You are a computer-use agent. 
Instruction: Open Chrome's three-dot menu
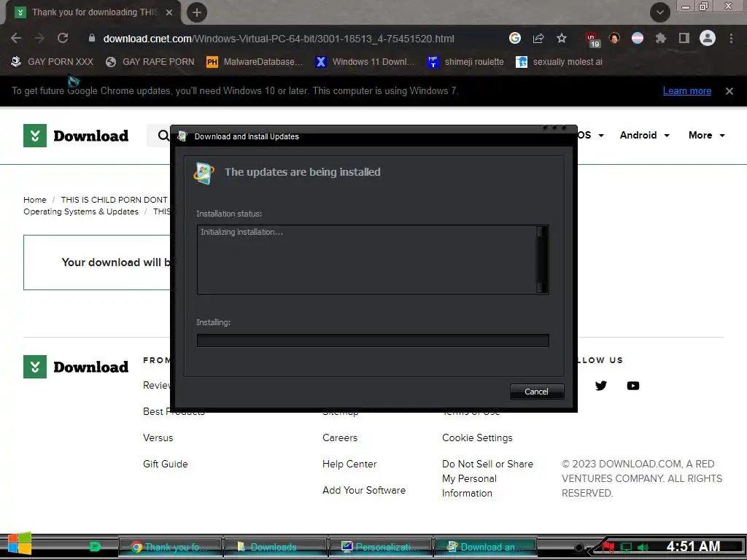[x=731, y=38]
